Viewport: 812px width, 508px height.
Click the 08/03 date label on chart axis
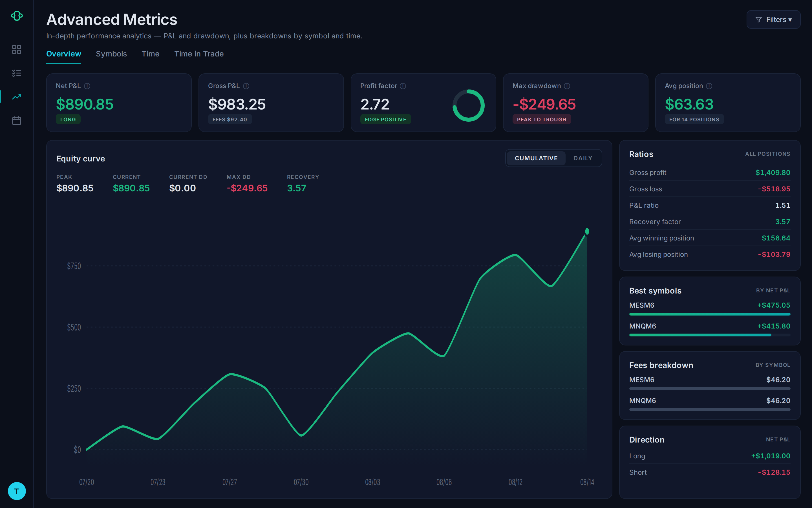coord(372,482)
